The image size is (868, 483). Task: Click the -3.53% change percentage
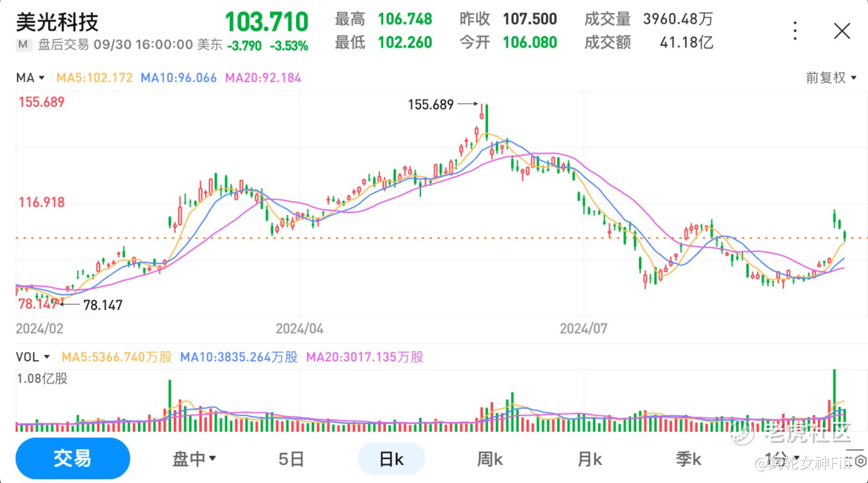click(289, 46)
